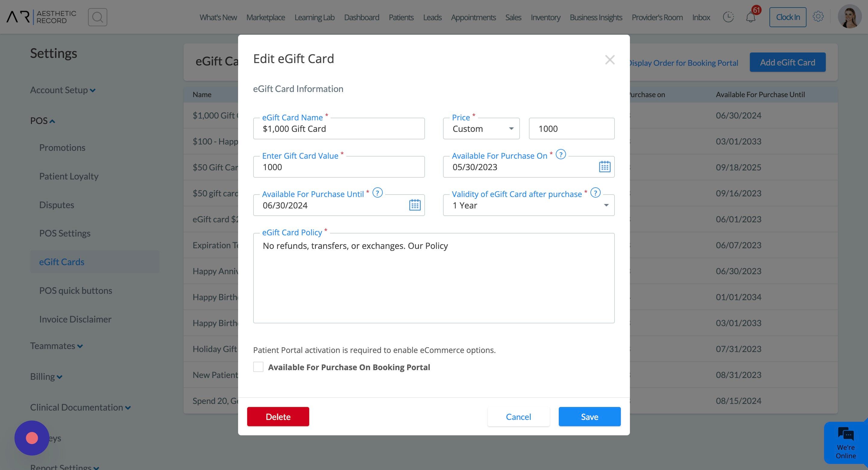
Task: Click the eGift Card Name field
Action: (x=339, y=129)
